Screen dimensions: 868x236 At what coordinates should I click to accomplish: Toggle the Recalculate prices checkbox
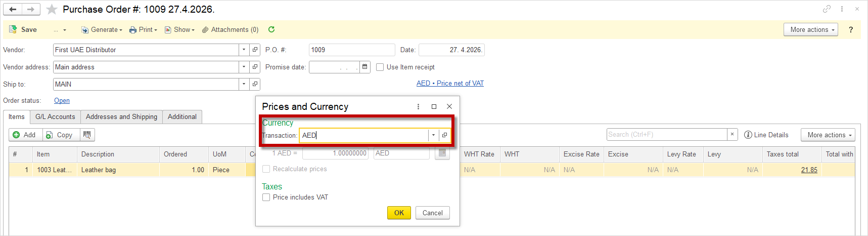pos(266,169)
